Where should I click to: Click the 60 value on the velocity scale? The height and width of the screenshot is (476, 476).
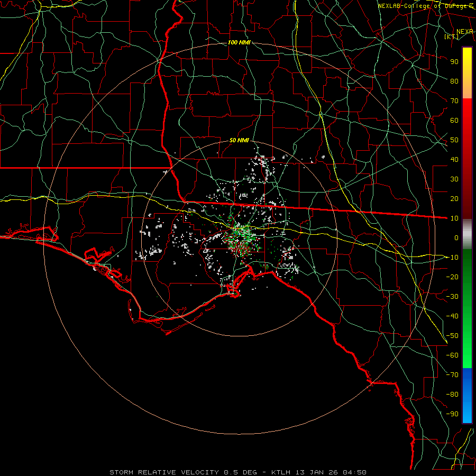[454, 121]
